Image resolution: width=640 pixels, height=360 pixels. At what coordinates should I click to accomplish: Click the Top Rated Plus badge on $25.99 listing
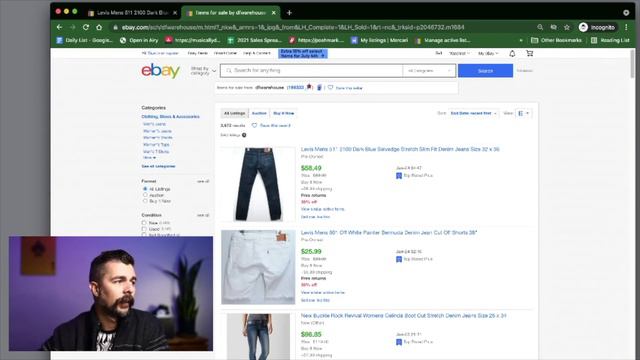pos(399,259)
